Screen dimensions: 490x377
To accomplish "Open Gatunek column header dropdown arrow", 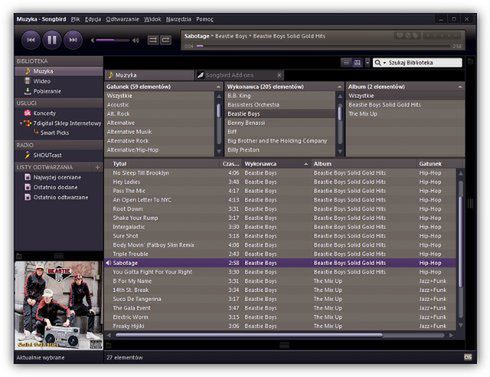I will (x=218, y=87).
